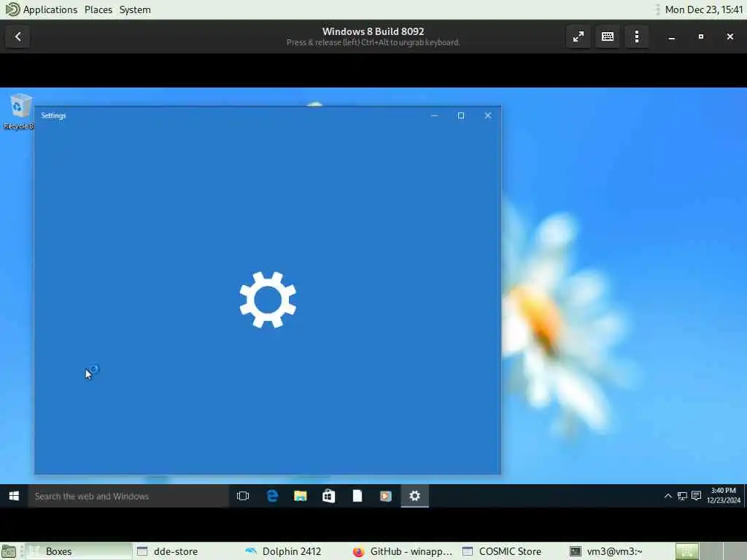This screenshot has width=747, height=560.
Task: Open the Recycle Bin on the desktop
Action: tap(19, 112)
